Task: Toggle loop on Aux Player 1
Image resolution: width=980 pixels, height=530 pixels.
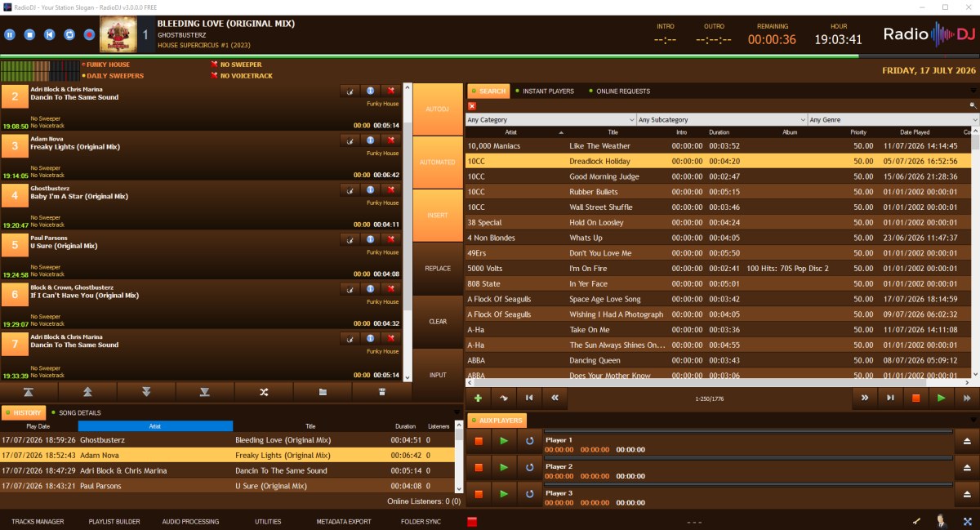Action: click(529, 441)
